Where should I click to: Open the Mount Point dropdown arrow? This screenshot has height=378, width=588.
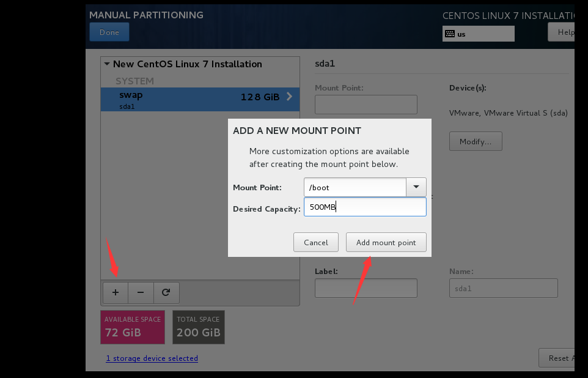[x=416, y=187]
